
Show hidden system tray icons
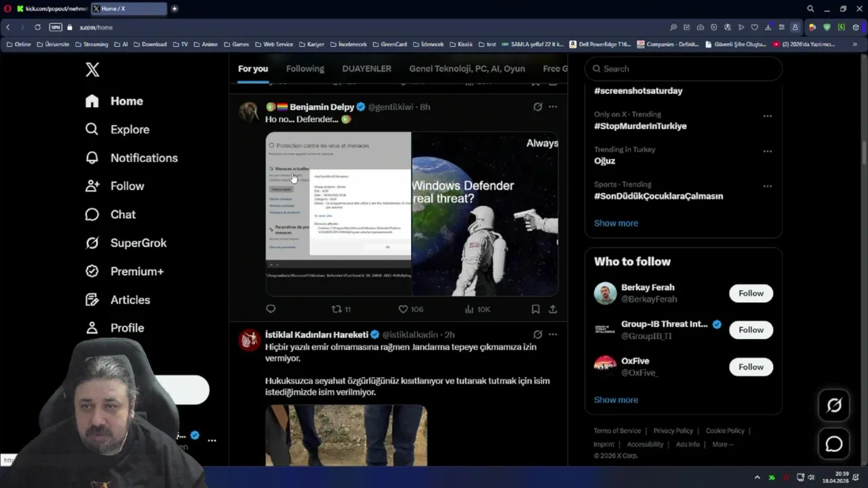pos(757,477)
